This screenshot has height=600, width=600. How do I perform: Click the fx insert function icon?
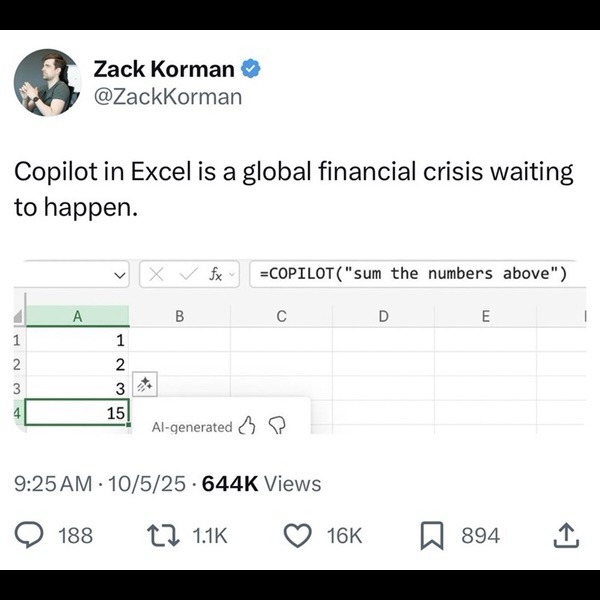point(216,274)
